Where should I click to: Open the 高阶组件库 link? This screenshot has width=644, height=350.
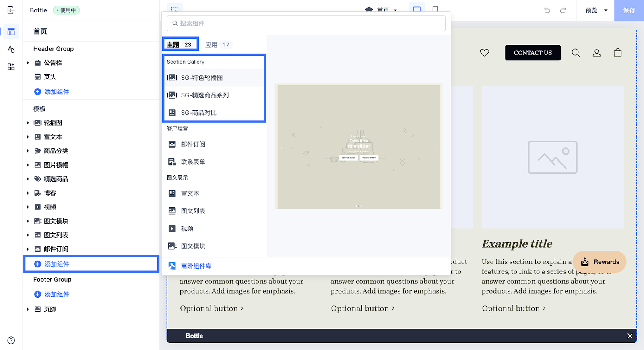pos(190,266)
